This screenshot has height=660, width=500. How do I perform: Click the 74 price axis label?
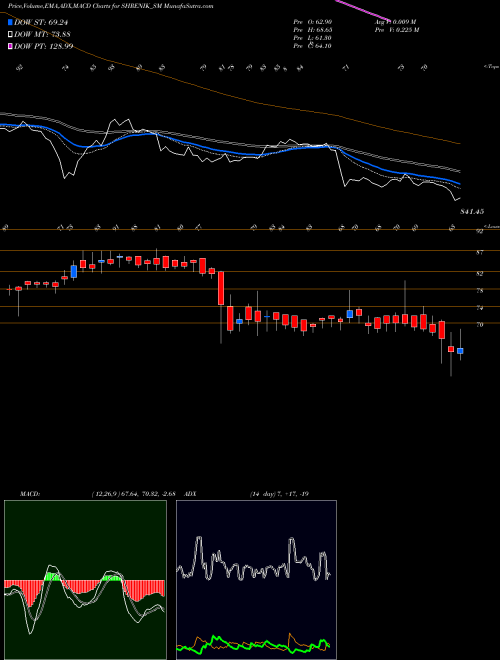pos(479,308)
